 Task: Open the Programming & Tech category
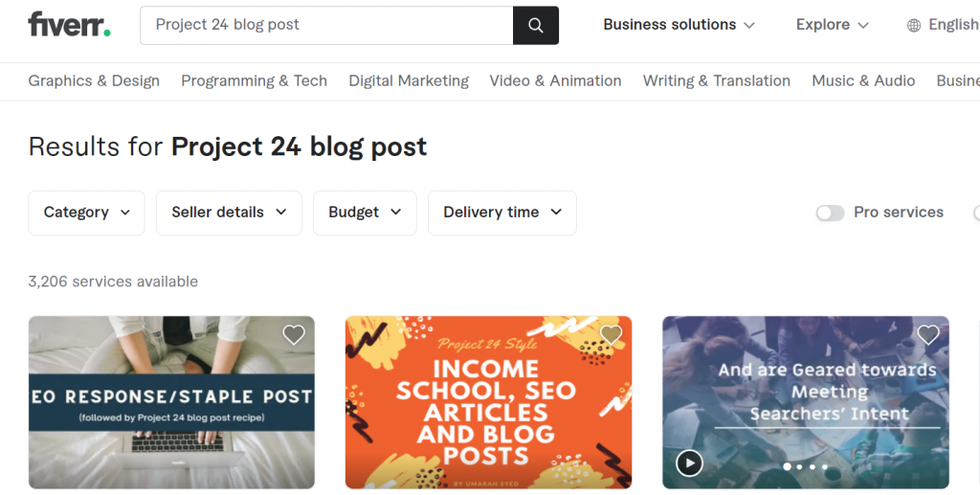pos(254,80)
